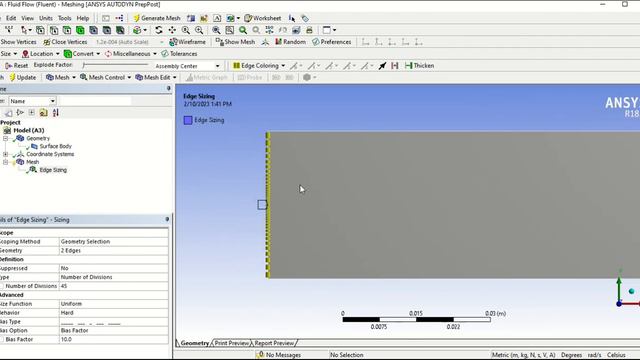Switch to the Report Preview tab
This screenshot has height=360, width=640.
tap(274, 343)
